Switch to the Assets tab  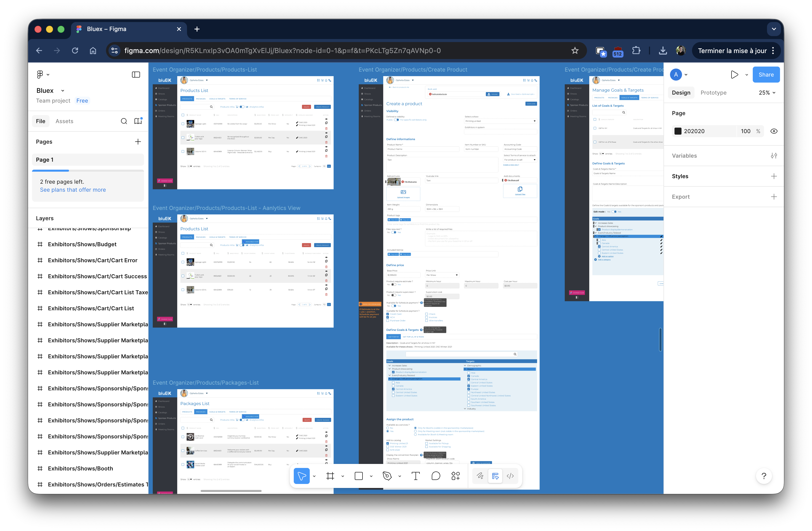[x=64, y=121]
